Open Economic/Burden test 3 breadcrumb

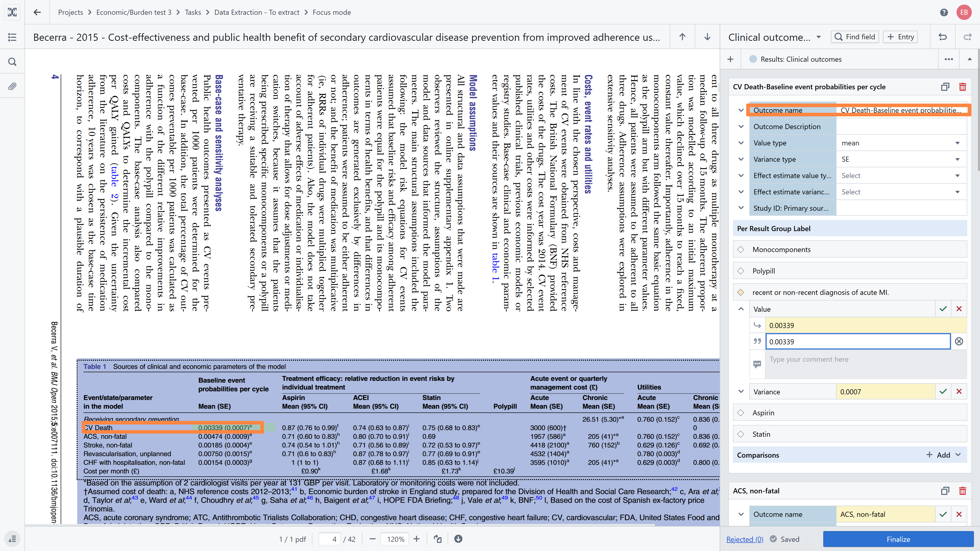tap(133, 12)
